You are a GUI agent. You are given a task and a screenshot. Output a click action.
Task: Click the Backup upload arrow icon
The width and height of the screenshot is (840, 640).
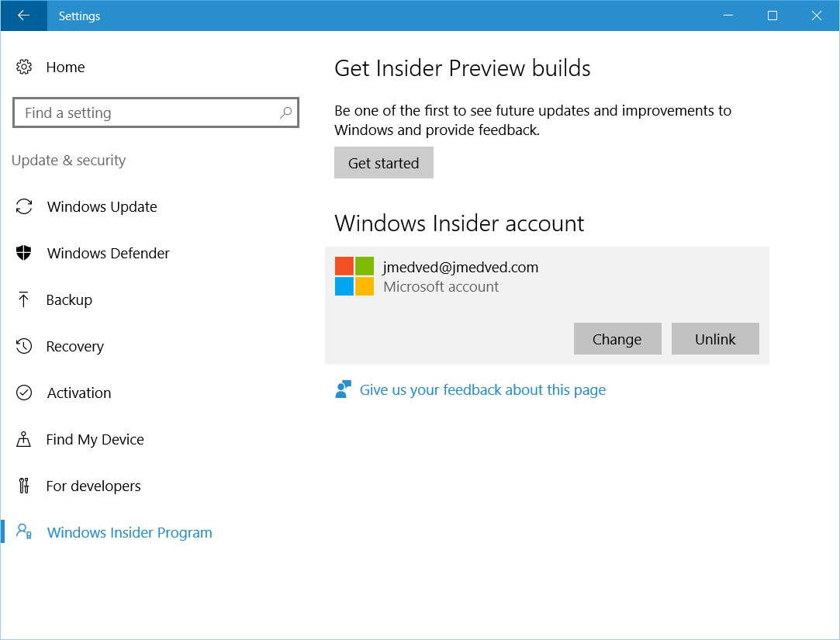click(x=24, y=300)
